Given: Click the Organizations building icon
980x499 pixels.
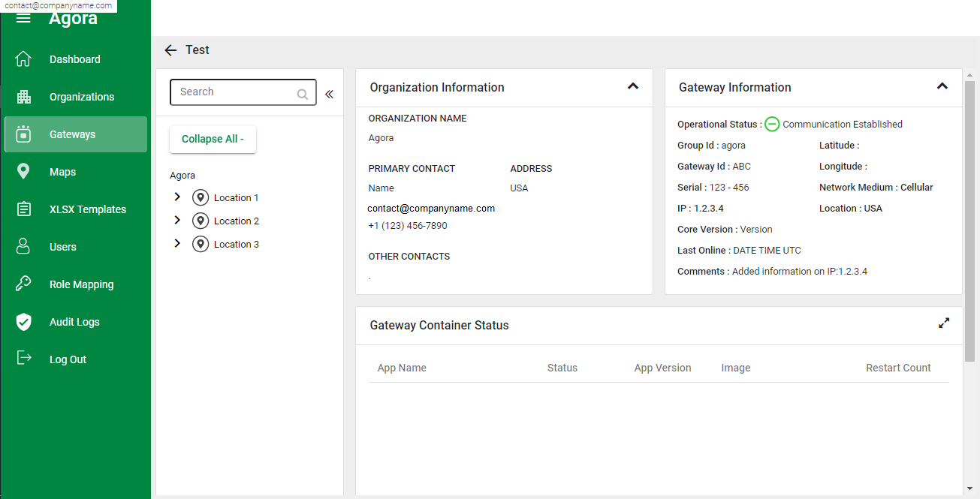Looking at the screenshot, I should (x=23, y=97).
